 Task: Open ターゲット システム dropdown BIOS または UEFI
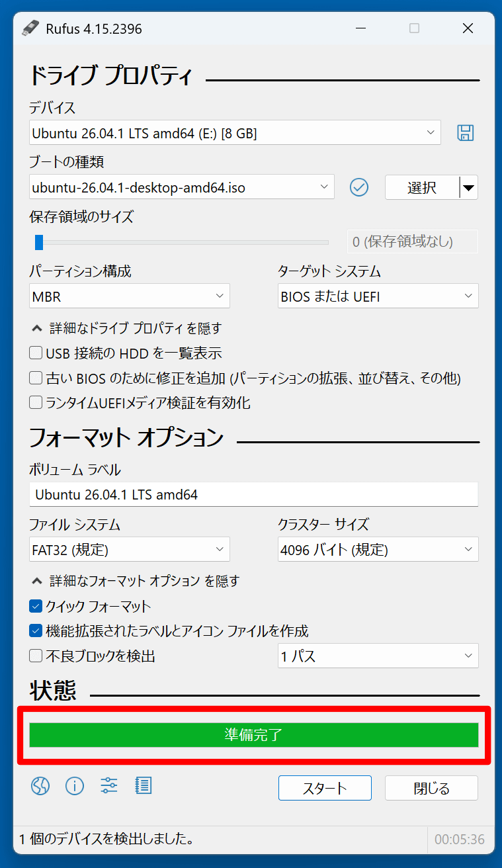pos(378,296)
